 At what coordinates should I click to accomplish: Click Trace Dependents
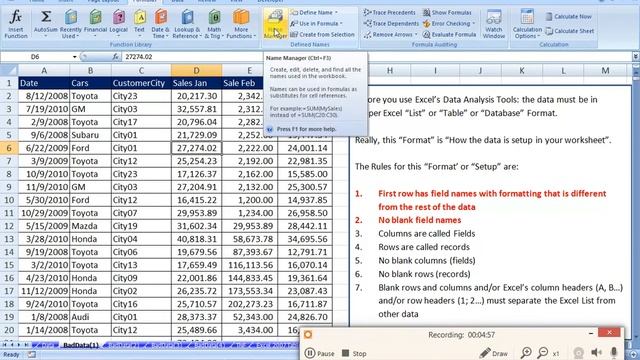pyautogui.click(x=391, y=24)
